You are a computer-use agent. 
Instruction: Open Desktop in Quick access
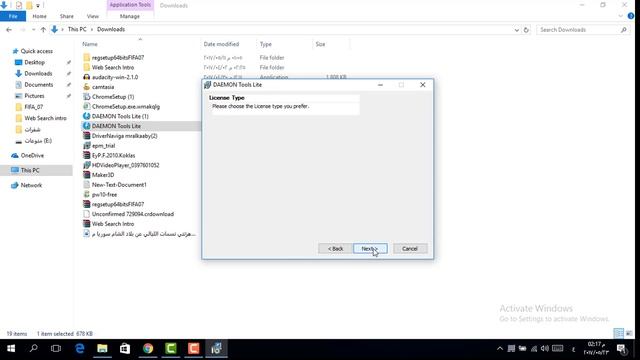34,62
